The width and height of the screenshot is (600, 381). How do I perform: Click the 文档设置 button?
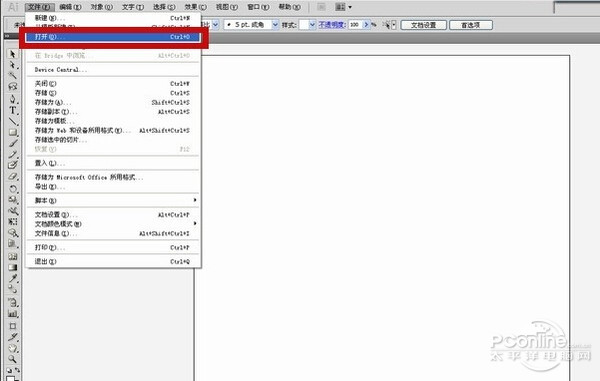(423, 25)
